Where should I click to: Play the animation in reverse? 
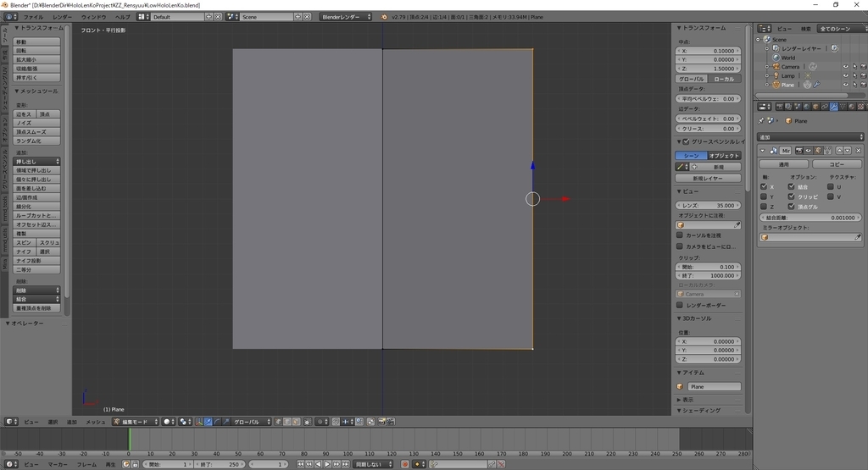click(319, 464)
